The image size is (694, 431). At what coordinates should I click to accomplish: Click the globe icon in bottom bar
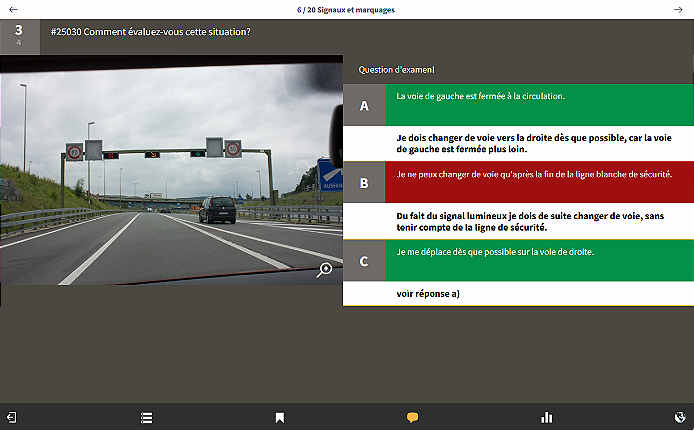click(x=680, y=417)
